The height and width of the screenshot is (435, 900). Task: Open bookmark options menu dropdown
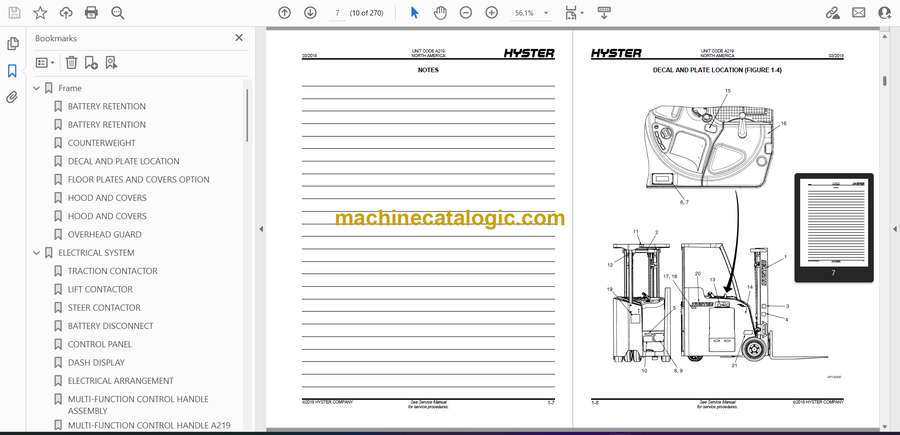coord(45,63)
